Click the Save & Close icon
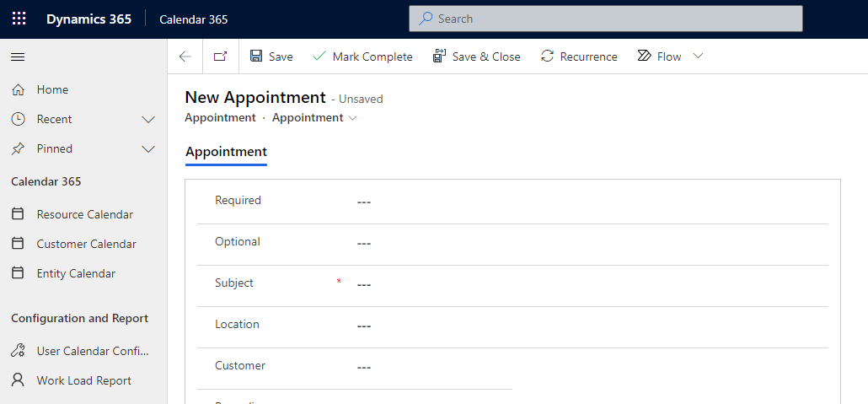The image size is (868, 404). tap(439, 57)
